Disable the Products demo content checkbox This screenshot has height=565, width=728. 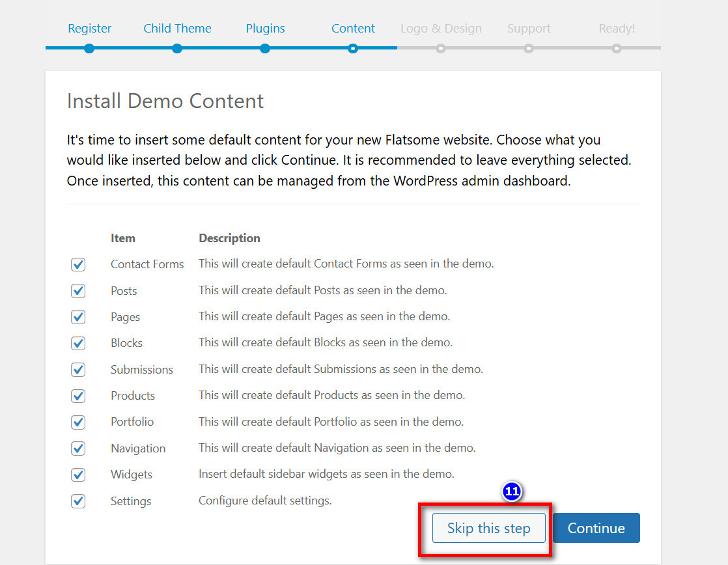pyautogui.click(x=78, y=396)
